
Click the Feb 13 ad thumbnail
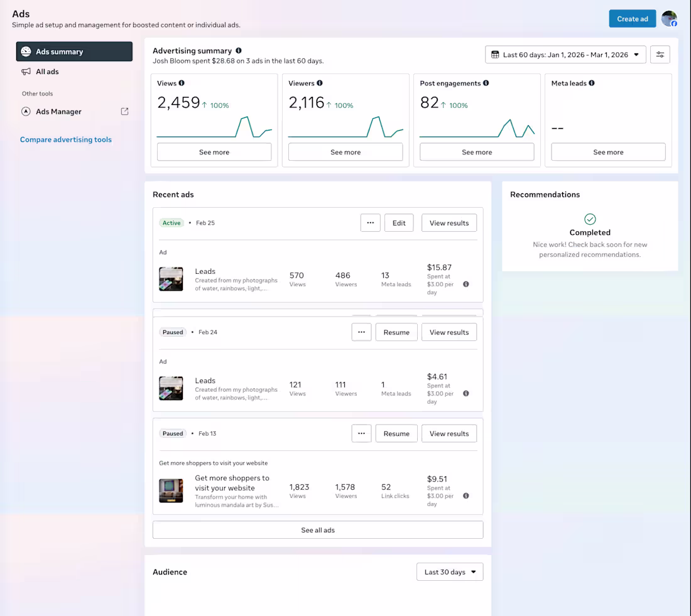tap(171, 490)
